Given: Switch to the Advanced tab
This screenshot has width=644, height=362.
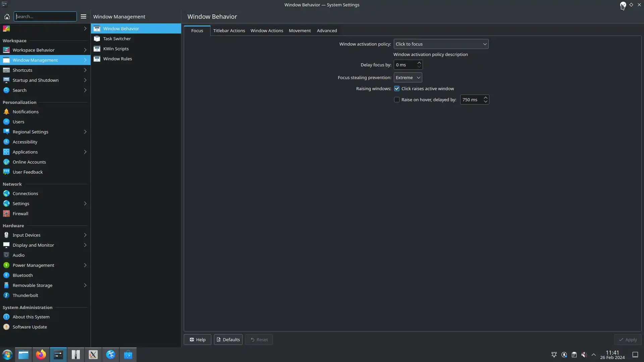Looking at the screenshot, I should click(x=327, y=31).
